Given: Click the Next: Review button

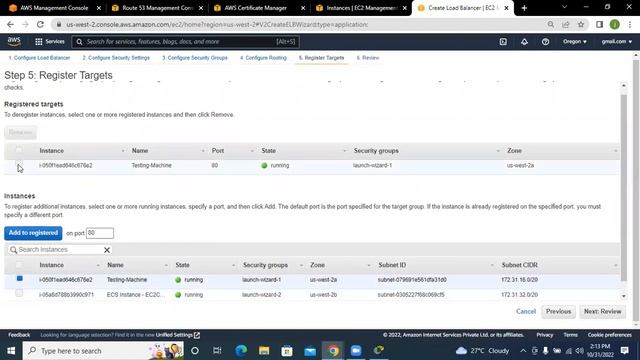Looking at the screenshot, I should [602, 311].
